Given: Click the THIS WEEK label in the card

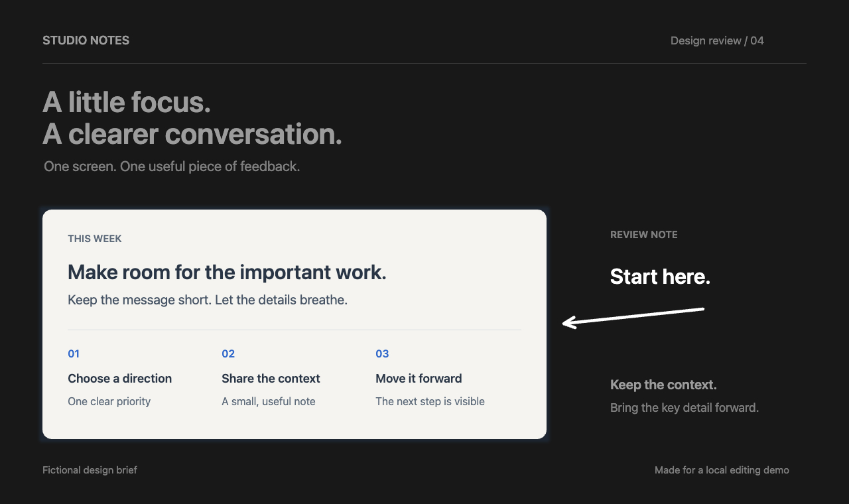Looking at the screenshot, I should point(95,239).
